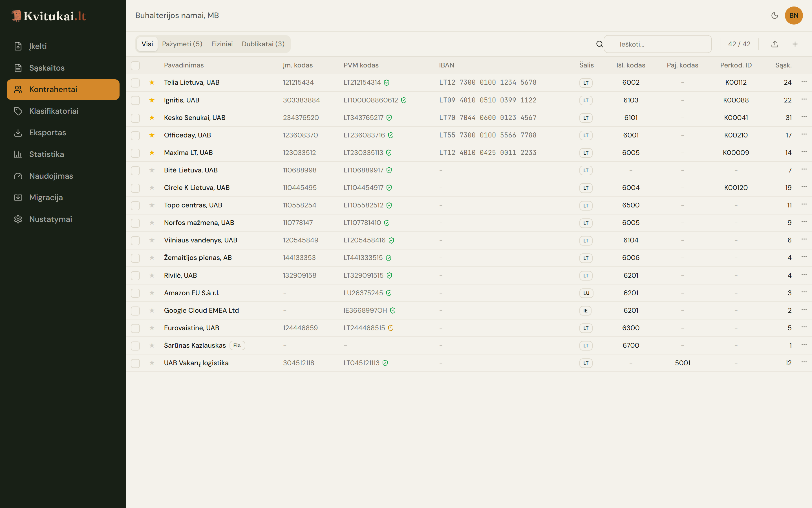Click IBAN LT09 4010 0510 0399 1122
The image size is (812, 508).
(x=488, y=100)
